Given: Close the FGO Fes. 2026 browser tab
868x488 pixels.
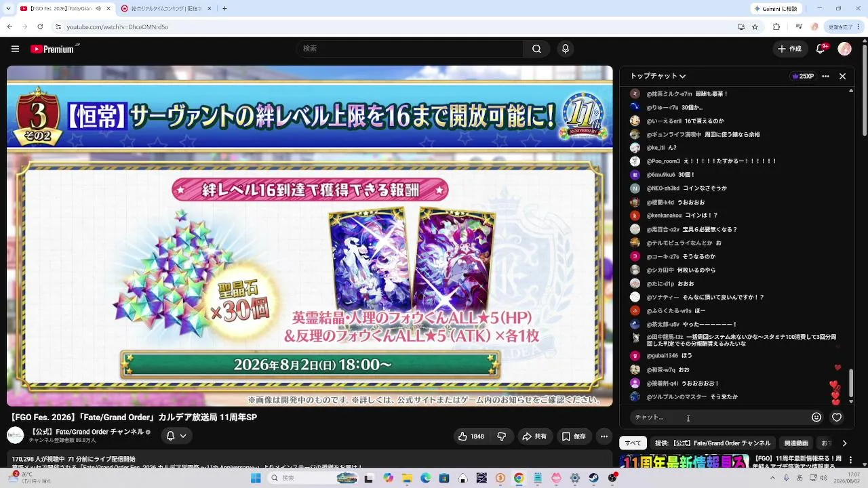Looking at the screenshot, I should pyautogui.click(x=108, y=9).
